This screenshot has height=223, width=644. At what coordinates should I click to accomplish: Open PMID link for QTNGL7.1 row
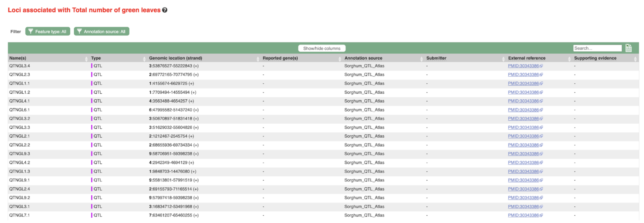click(523, 215)
